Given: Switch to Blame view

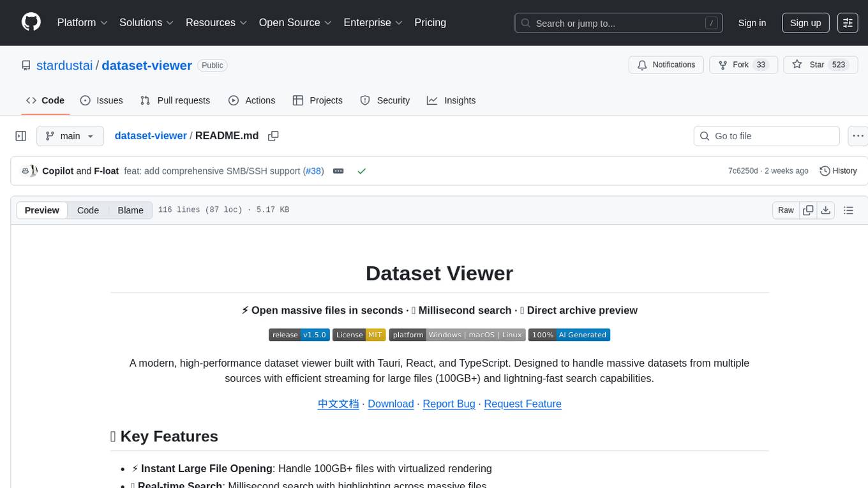Looking at the screenshot, I should [x=131, y=210].
